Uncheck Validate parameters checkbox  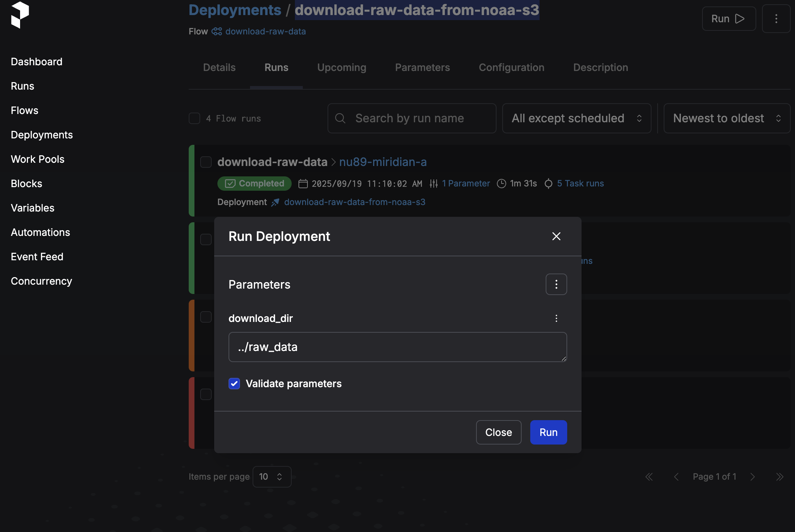234,384
